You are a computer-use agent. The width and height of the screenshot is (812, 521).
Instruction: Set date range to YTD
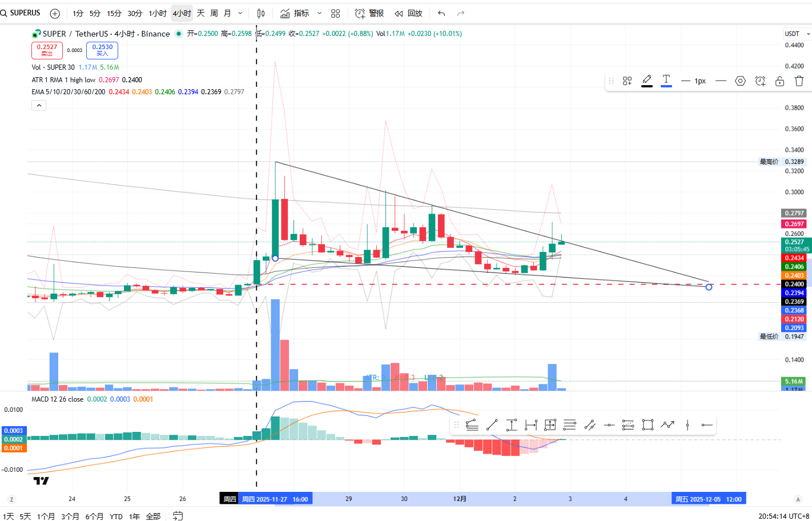pyautogui.click(x=116, y=516)
